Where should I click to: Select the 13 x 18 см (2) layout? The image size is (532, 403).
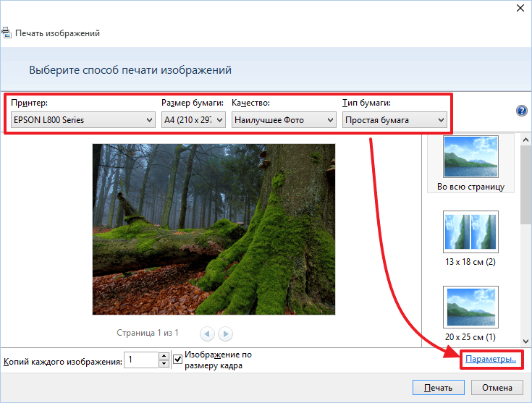click(x=470, y=239)
